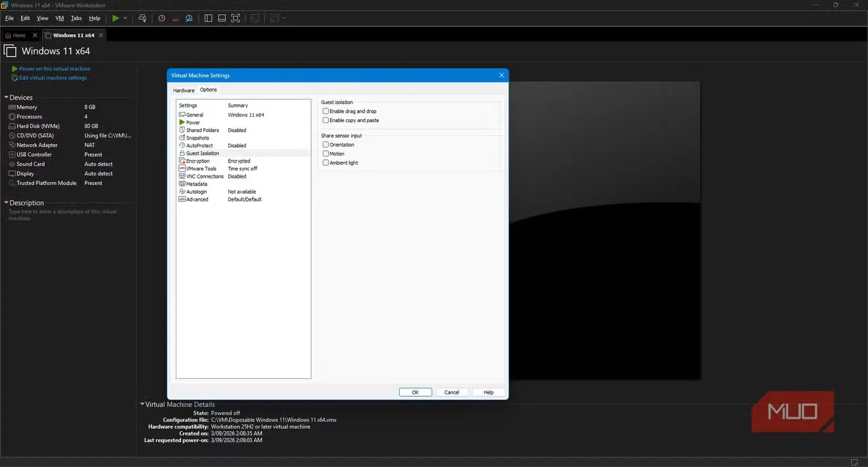Open the View menu
Image resolution: width=868 pixels, height=467 pixels.
(x=42, y=18)
